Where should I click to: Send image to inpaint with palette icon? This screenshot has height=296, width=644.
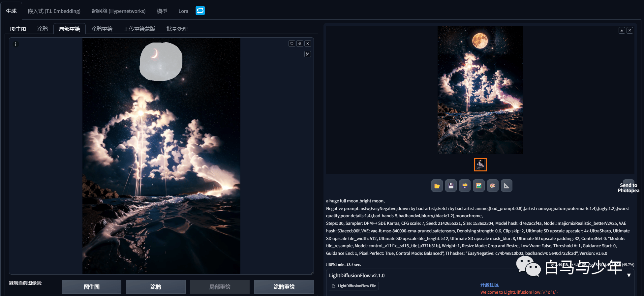tap(493, 186)
